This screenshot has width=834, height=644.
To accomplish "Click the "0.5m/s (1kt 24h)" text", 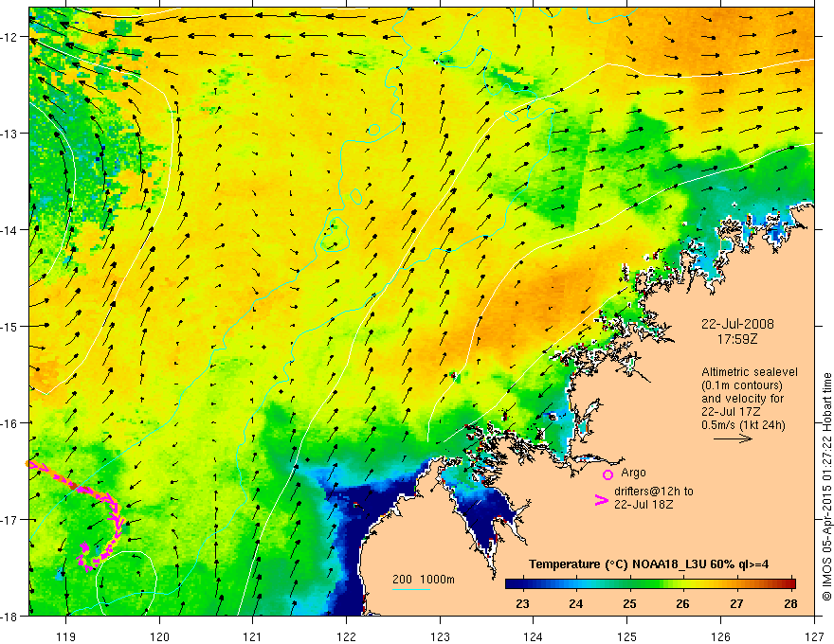I will 743,425.
